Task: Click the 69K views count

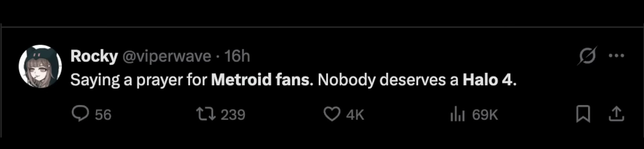Action: (x=485, y=115)
